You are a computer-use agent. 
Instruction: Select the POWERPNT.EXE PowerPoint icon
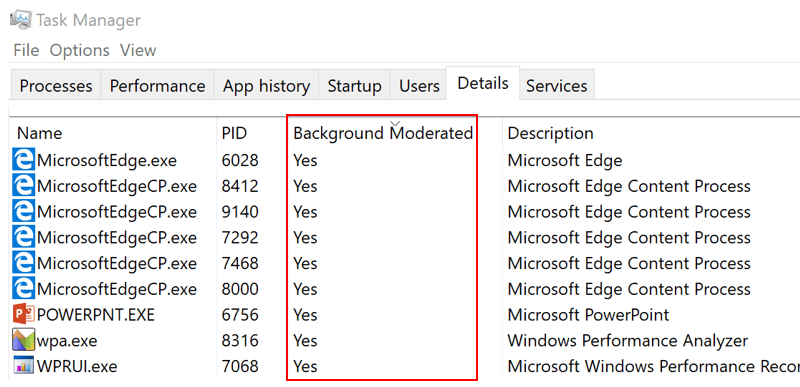point(23,315)
